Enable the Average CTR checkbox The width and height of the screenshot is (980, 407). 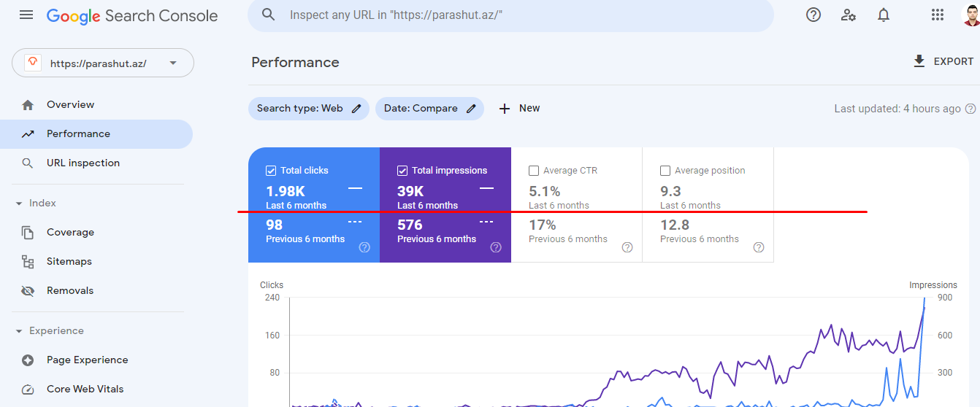[534, 171]
